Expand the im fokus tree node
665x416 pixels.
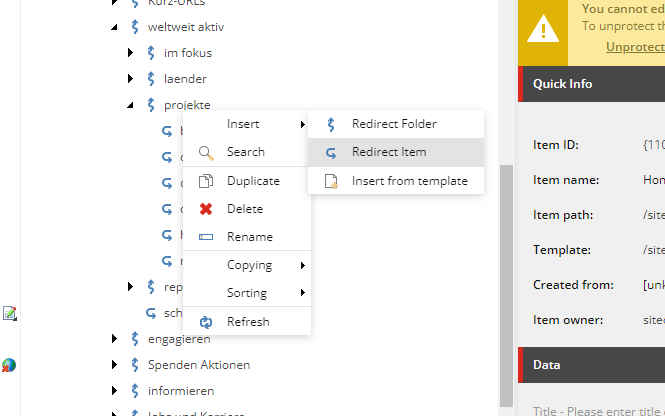coord(131,53)
